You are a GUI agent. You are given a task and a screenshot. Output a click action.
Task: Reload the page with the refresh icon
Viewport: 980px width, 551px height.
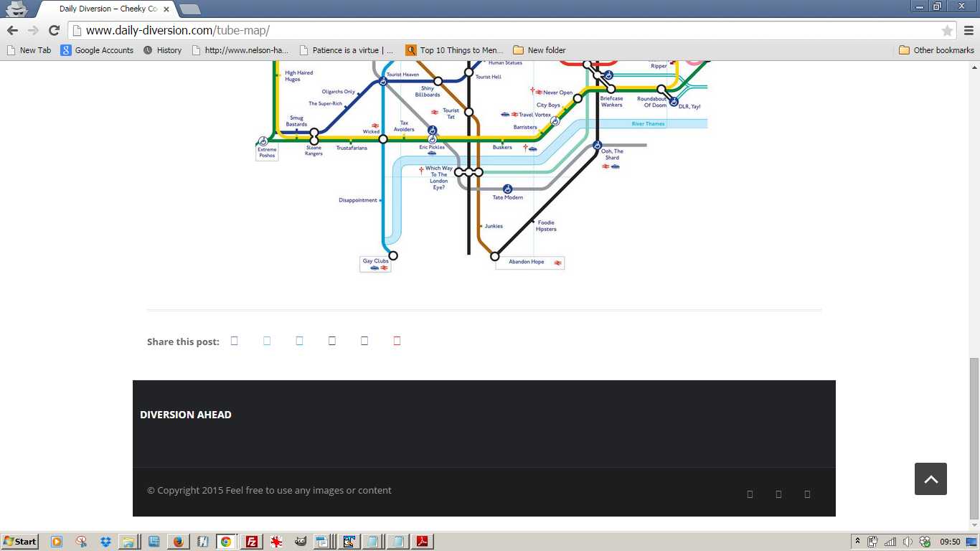coord(53,30)
